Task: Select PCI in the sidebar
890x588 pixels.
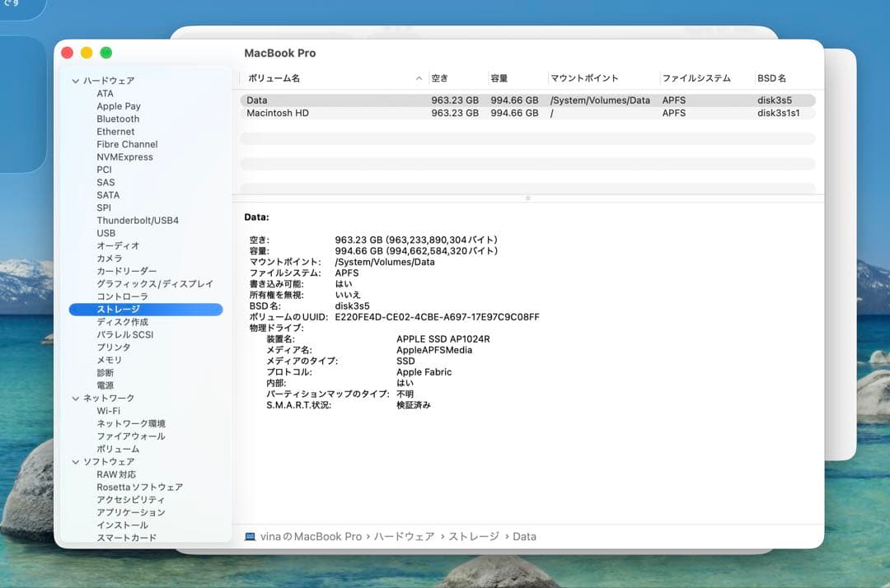Action: point(105,170)
